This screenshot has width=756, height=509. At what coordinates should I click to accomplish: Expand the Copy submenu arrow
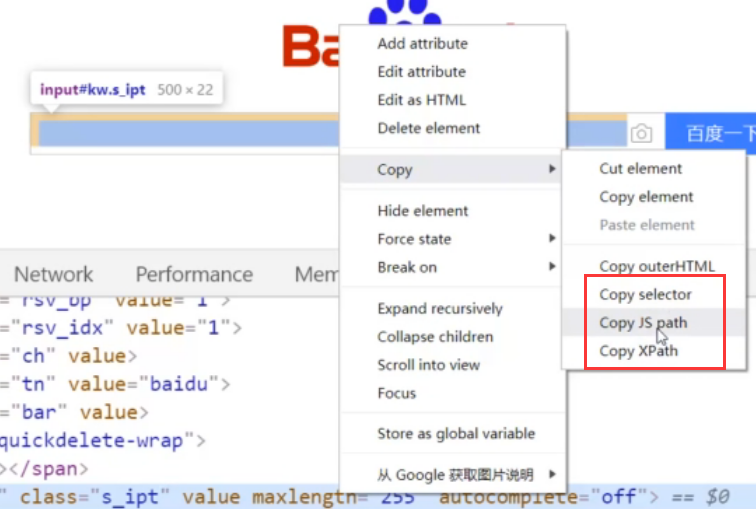(x=553, y=169)
